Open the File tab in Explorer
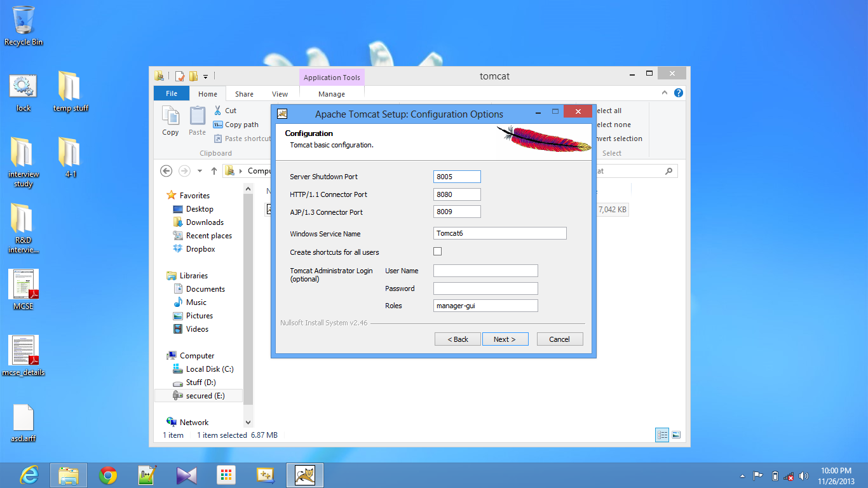 [172, 93]
